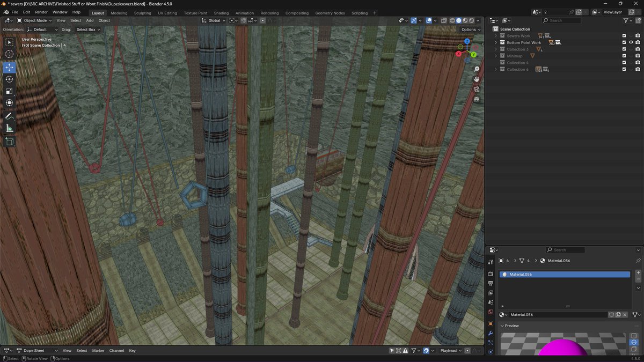
Task: Open the View Layer properties tab
Action: [491, 293]
